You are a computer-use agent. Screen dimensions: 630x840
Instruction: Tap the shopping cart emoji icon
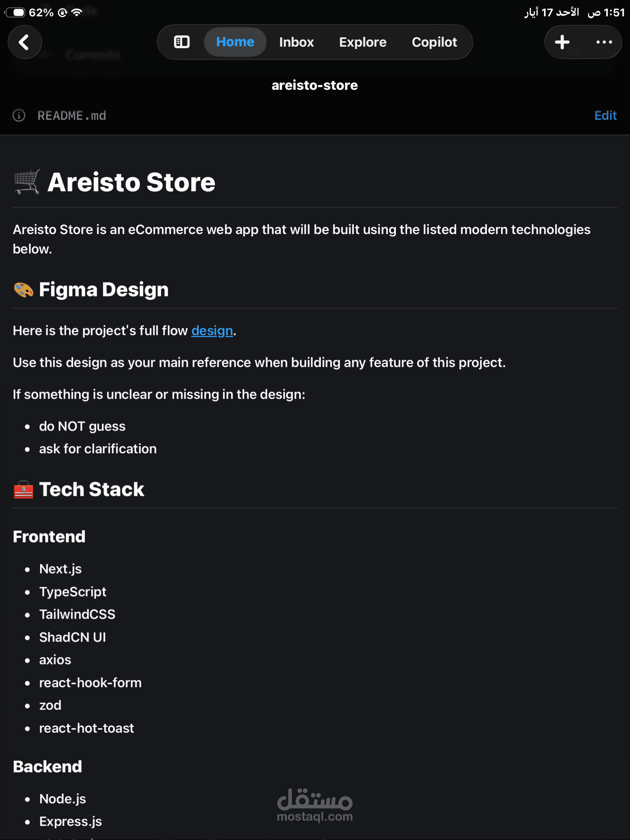tap(27, 182)
